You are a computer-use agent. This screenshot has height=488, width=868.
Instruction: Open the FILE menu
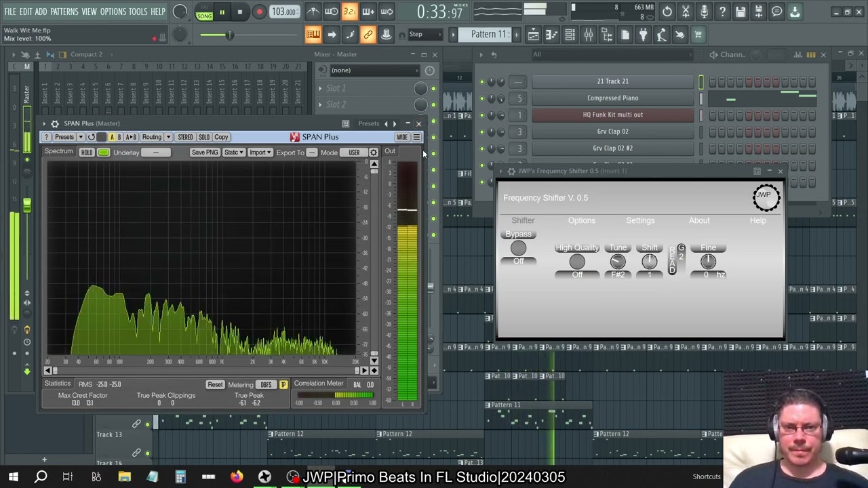coord(10,12)
